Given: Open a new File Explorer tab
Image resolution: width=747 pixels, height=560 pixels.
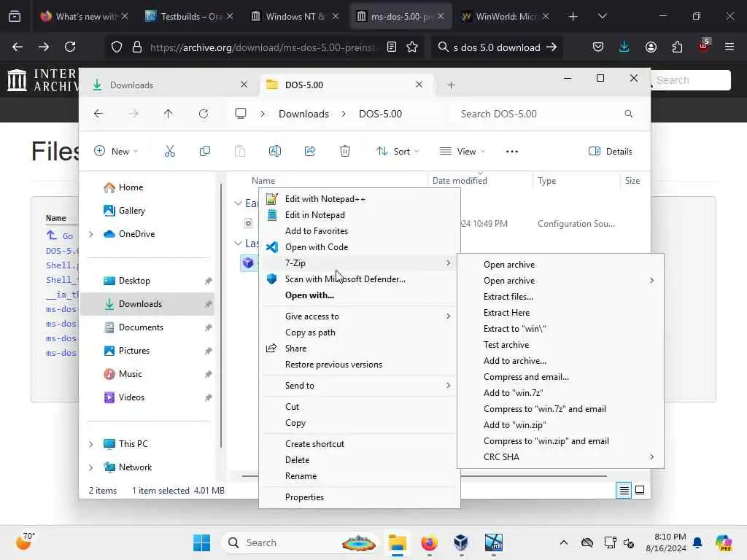Looking at the screenshot, I should pyautogui.click(x=451, y=85).
